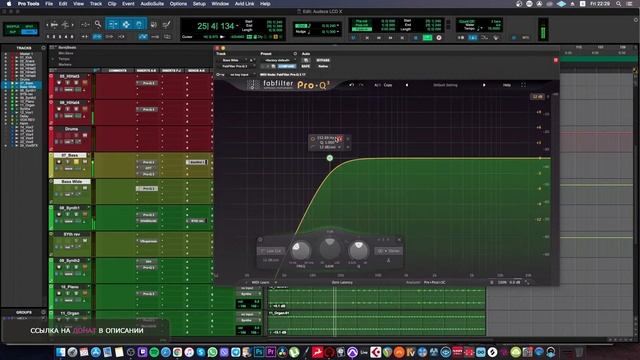Open Premiere Pro from the Dock
The image size is (640, 360).
(x=271, y=352)
